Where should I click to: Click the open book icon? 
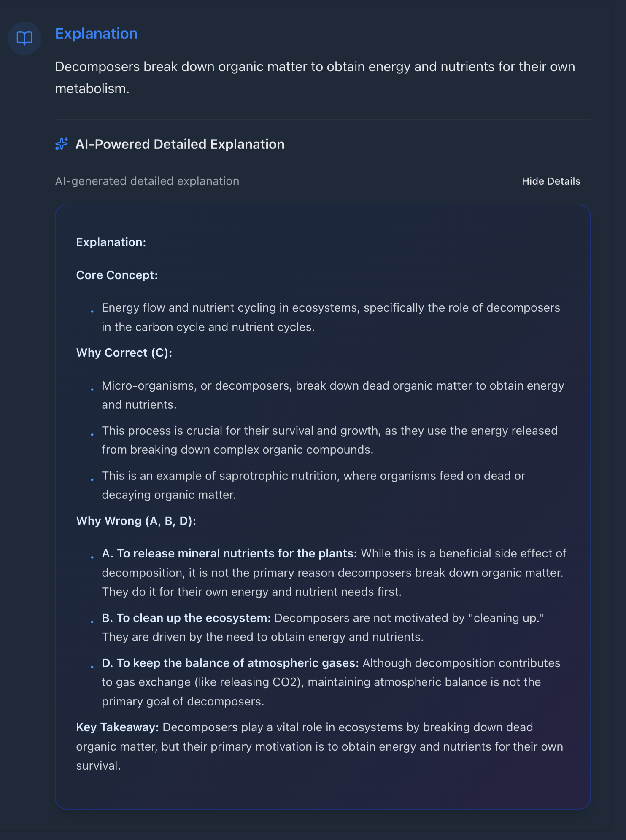[24, 38]
